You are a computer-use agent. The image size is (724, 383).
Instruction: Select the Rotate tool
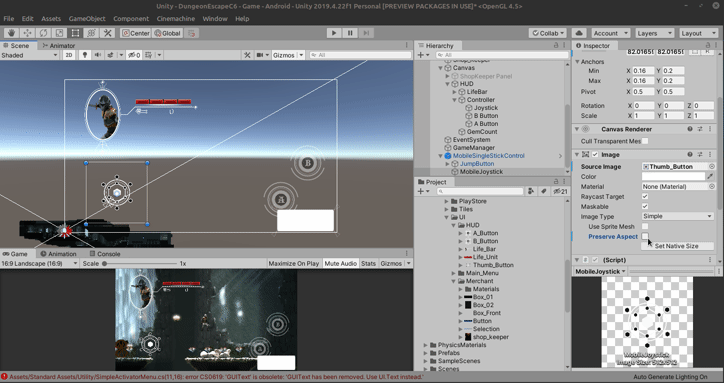43,33
